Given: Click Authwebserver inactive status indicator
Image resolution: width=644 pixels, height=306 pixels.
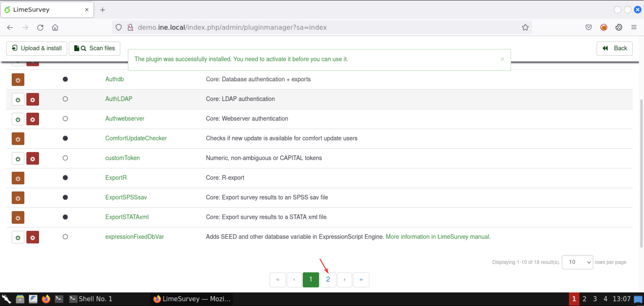Looking at the screenshot, I should tap(65, 119).
